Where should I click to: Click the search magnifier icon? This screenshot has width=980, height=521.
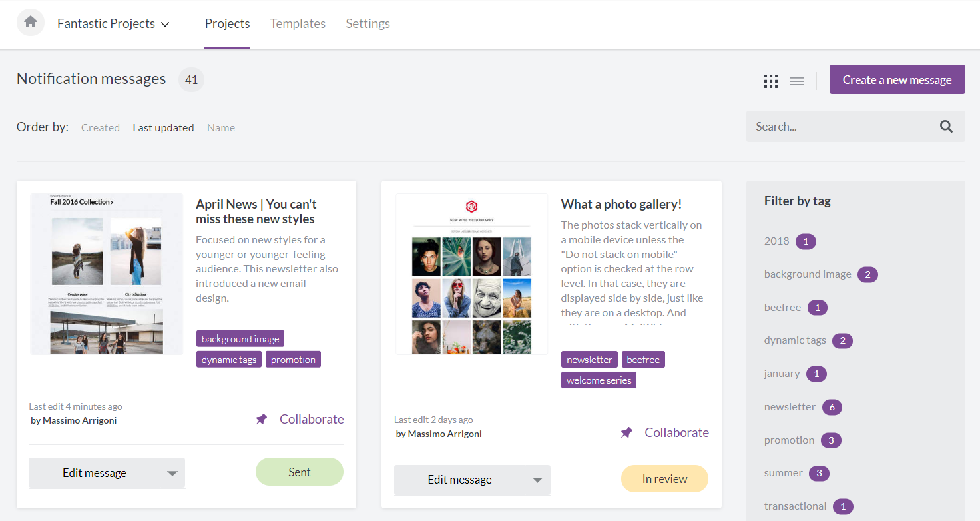click(946, 127)
